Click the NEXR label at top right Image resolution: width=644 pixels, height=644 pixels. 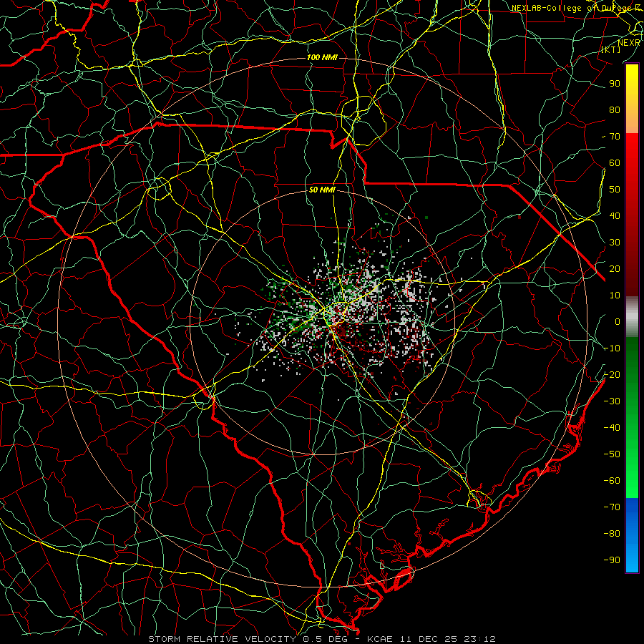629,43
